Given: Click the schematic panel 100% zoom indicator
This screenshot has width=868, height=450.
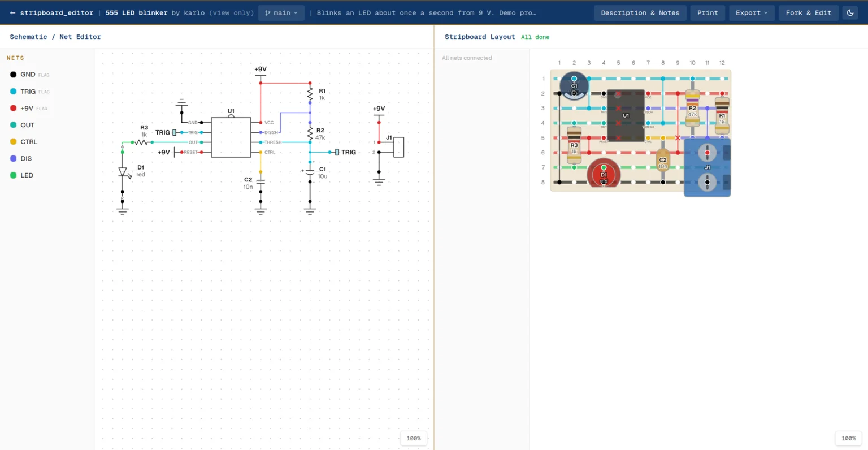Looking at the screenshot, I should (x=414, y=438).
